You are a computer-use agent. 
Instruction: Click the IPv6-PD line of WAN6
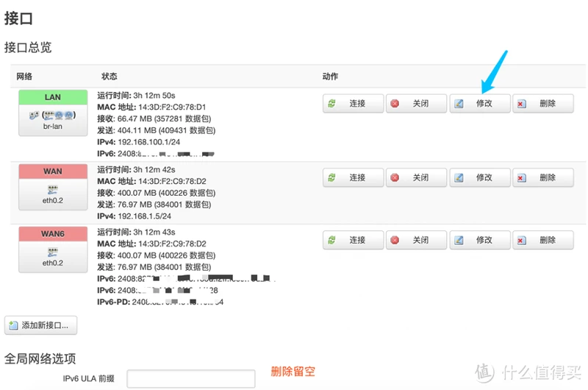pos(160,302)
